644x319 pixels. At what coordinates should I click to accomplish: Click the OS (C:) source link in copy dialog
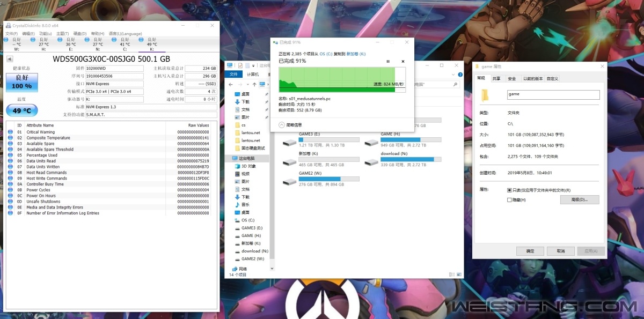click(326, 54)
